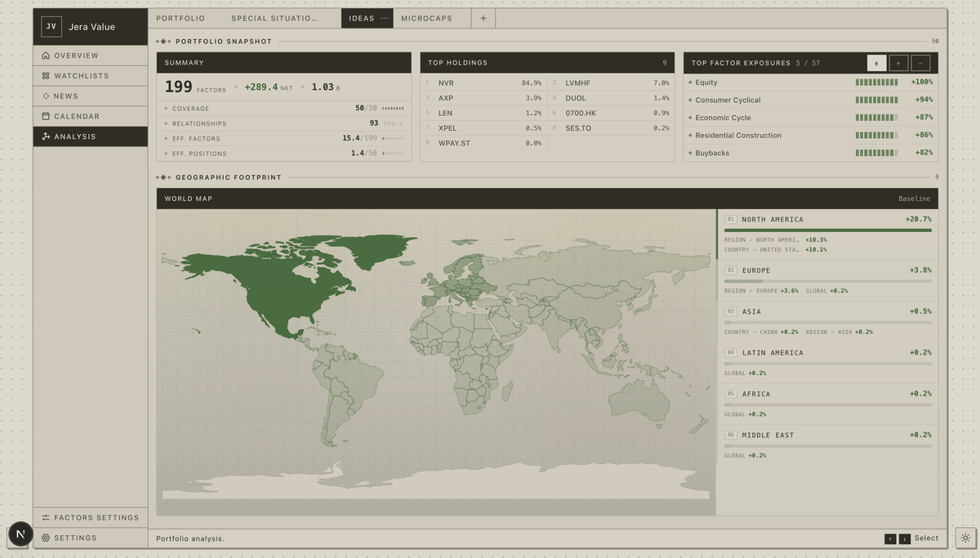
Task: Click the 02 badge for Europe
Action: pyautogui.click(x=731, y=270)
